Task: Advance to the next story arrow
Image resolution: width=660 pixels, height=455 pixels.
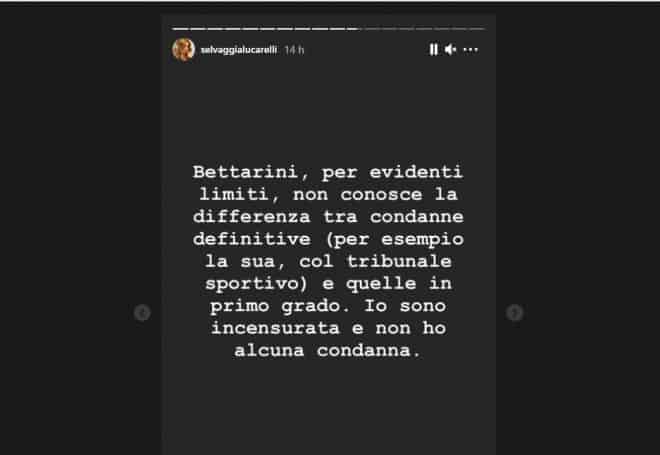Action: (514, 313)
